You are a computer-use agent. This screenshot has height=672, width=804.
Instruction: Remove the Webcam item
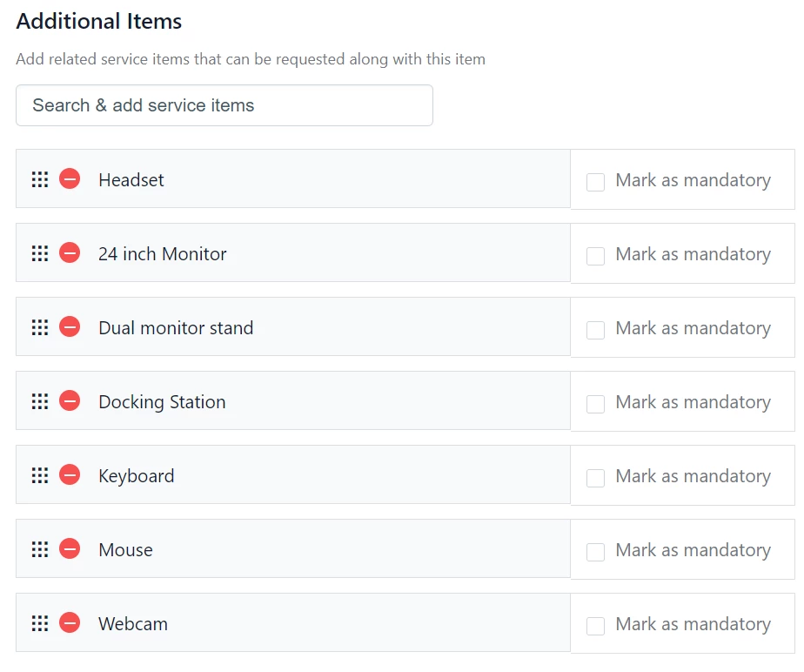70,622
